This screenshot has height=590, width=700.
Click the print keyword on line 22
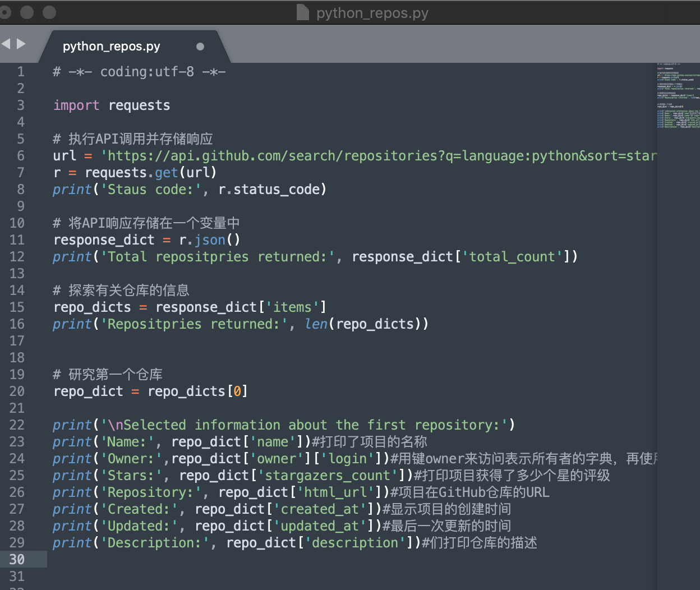coord(72,425)
